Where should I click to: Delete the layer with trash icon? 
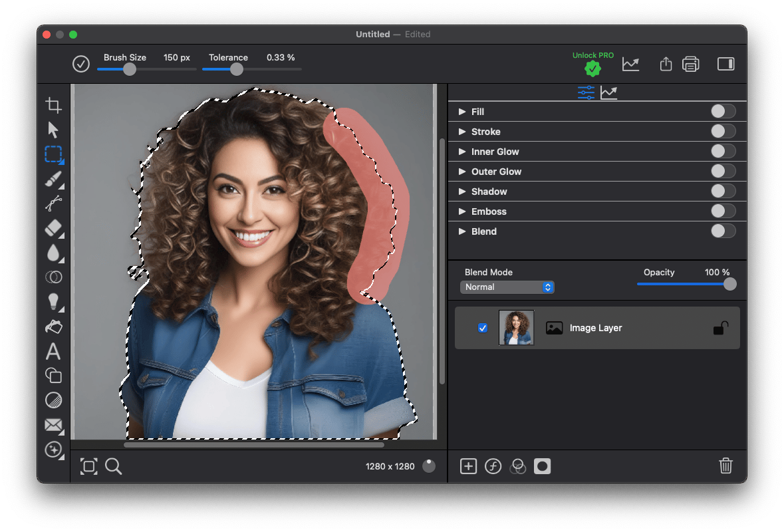click(725, 465)
